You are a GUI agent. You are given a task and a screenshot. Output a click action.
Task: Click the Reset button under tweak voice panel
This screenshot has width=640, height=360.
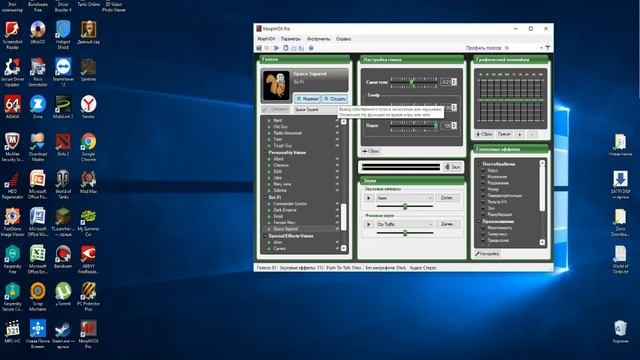click(371, 151)
